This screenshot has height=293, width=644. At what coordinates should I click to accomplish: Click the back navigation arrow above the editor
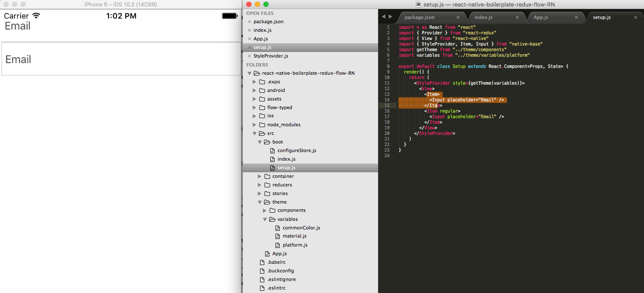(x=383, y=16)
